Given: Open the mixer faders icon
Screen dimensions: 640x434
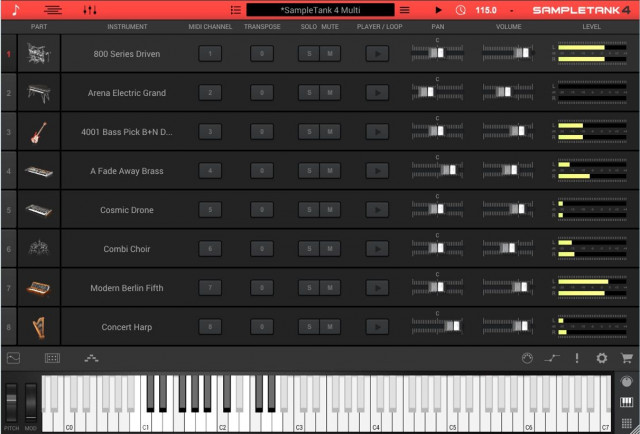Looking at the screenshot, I should click(90, 10).
